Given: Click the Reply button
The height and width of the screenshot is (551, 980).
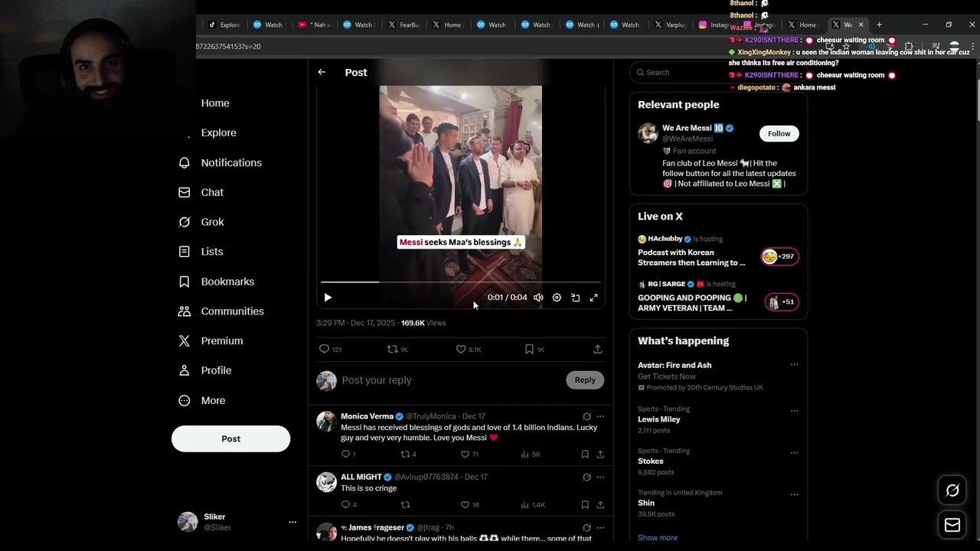Looking at the screenshot, I should point(585,380).
